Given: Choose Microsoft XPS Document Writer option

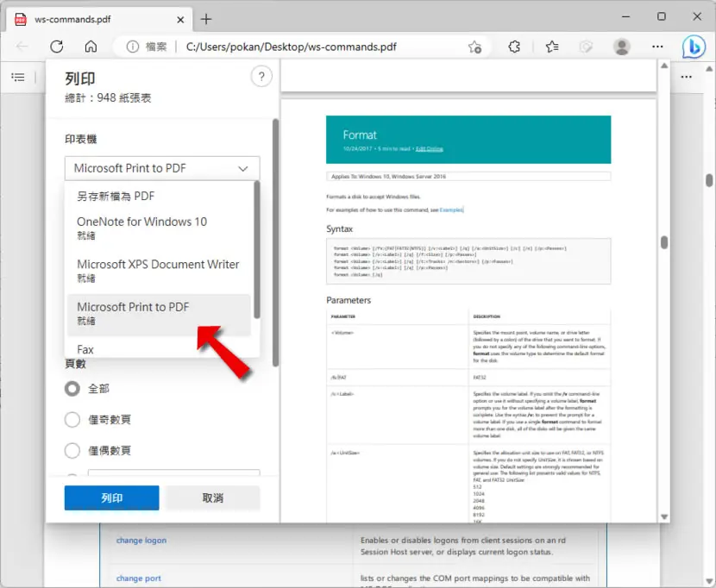Looking at the screenshot, I should (159, 272).
